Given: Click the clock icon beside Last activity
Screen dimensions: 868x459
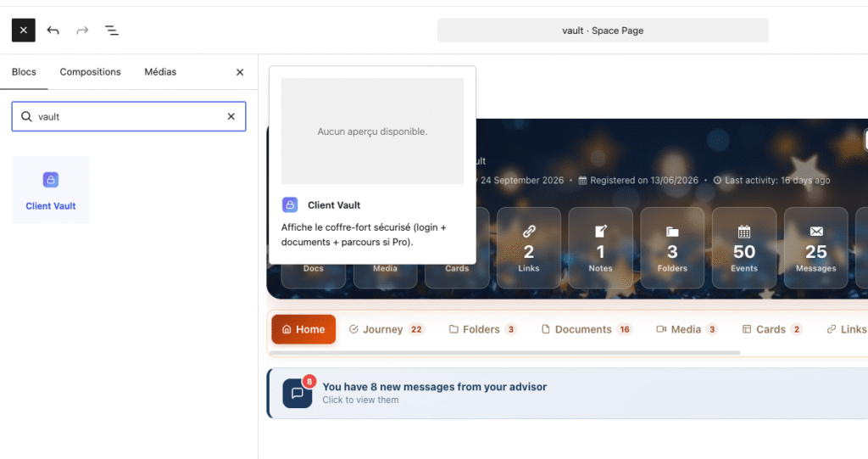Looking at the screenshot, I should [x=717, y=180].
